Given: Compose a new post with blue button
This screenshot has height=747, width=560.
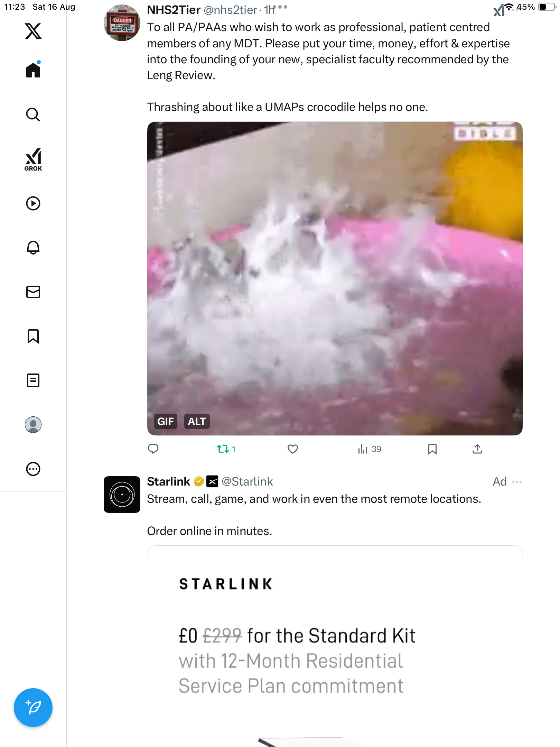Looking at the screenshot, I should click(33, 707).
